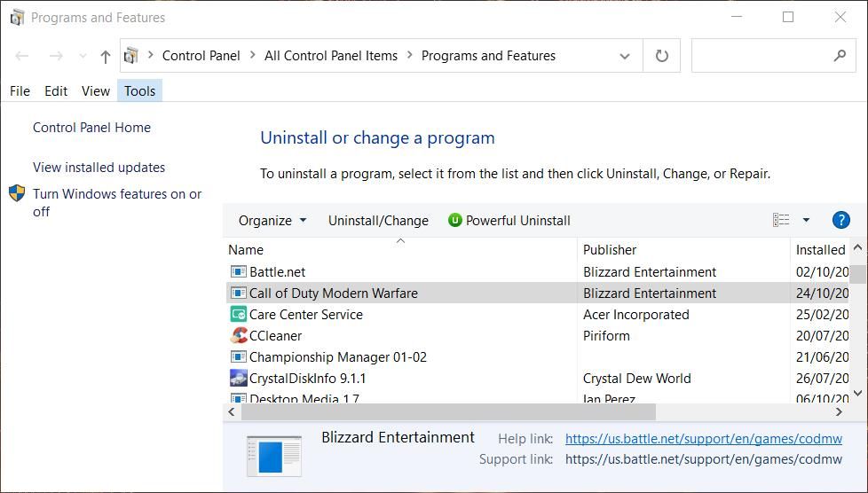This screenshot has height=493, width=868.
Task: Open View installed updates link
Action: click(99, 167)
